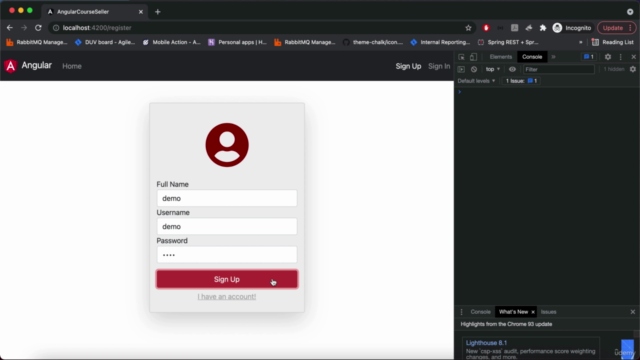The height and width of the screenshot is (360, 640).
Task: Bookmark this page with the star icon
Action: [468, 28]
